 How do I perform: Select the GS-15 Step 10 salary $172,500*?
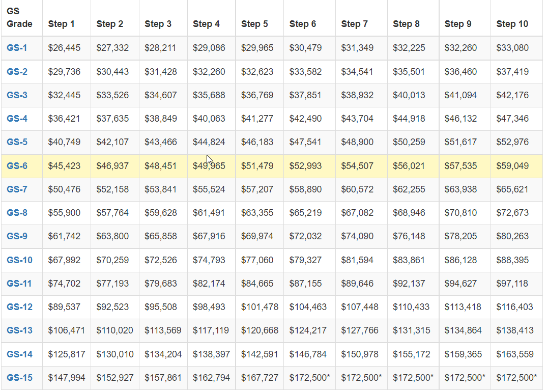pyautogui.click(x=516, y=378)
